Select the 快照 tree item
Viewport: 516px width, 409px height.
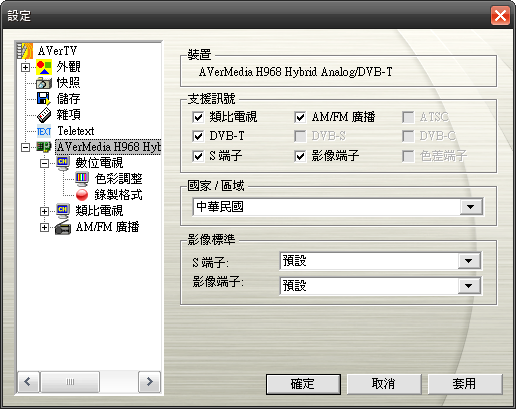[68, 83]
